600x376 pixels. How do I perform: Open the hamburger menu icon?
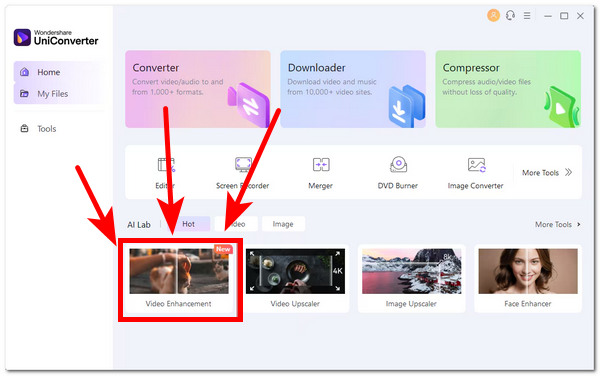tap(527, 16)
